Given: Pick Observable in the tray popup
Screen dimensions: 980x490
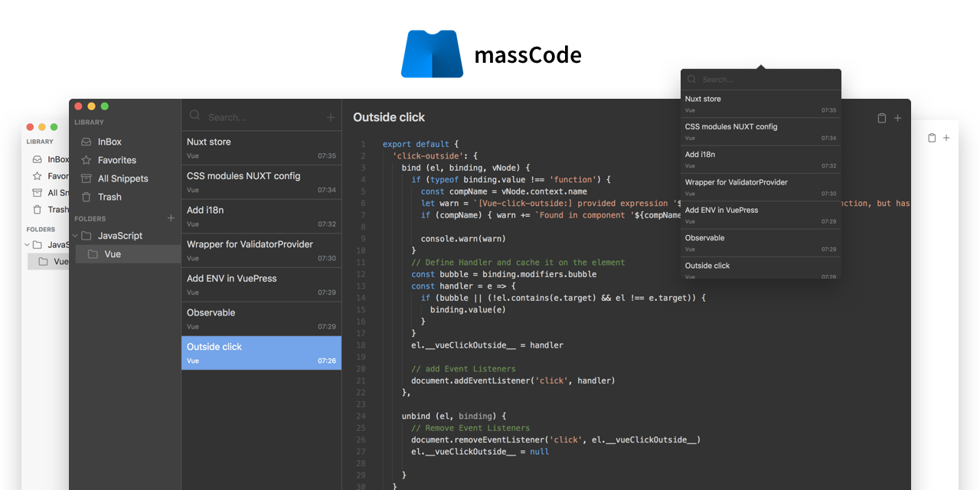Looking at the screenshot, I should [760, 243].
